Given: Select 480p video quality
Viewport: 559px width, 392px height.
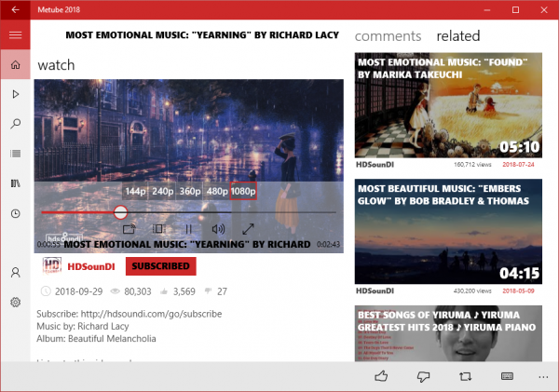Looking at the screenshot, I should (217, 191).
